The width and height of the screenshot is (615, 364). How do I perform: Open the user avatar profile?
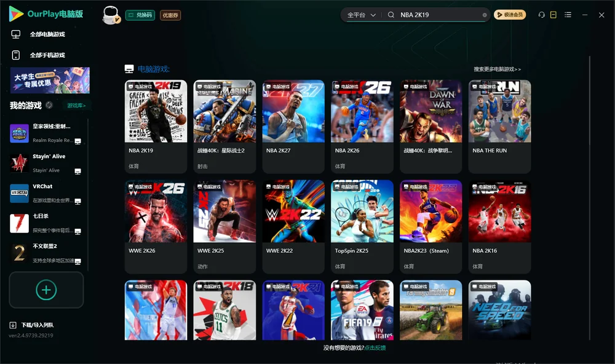click(x=111, y=15)
